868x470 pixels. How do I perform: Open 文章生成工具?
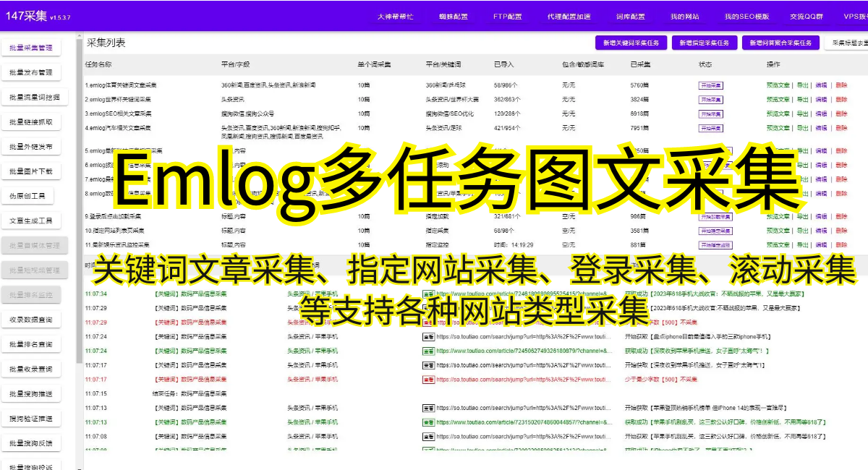click(x=31, y=221)
